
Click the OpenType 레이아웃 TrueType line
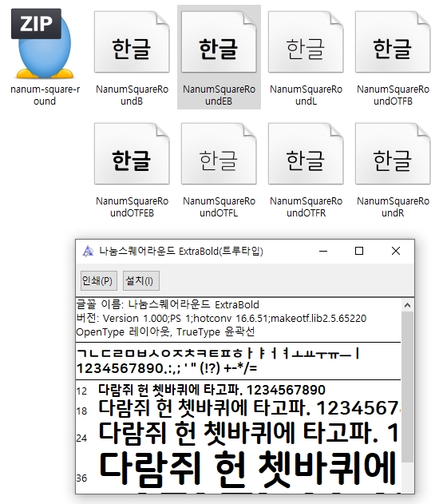(x=165, y=331)
